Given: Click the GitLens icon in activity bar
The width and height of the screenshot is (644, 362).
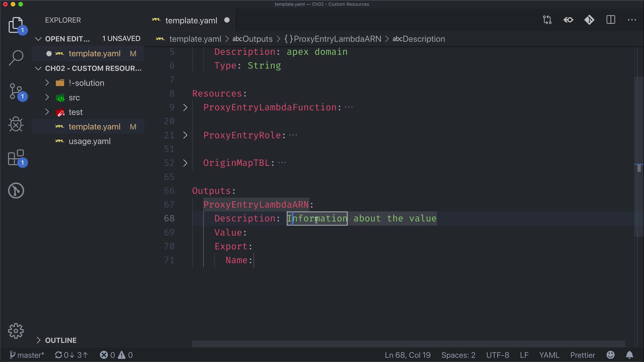Looking at the screenshot, I should [x=16, y=191].
